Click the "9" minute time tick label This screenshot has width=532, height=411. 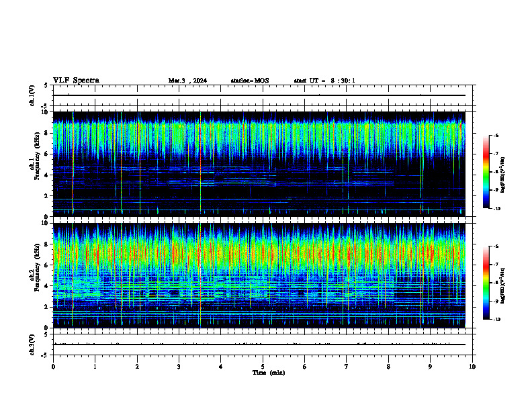coord(430,367)
